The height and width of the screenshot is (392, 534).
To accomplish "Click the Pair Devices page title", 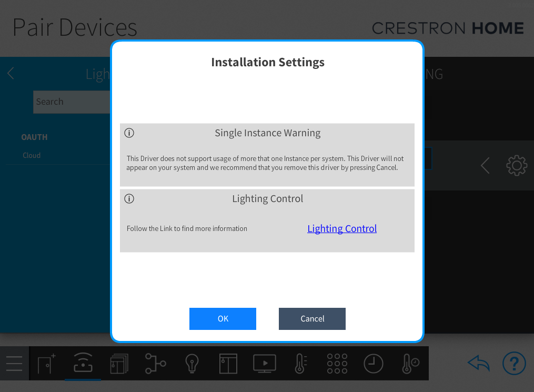I will click(x=75, y=27).
